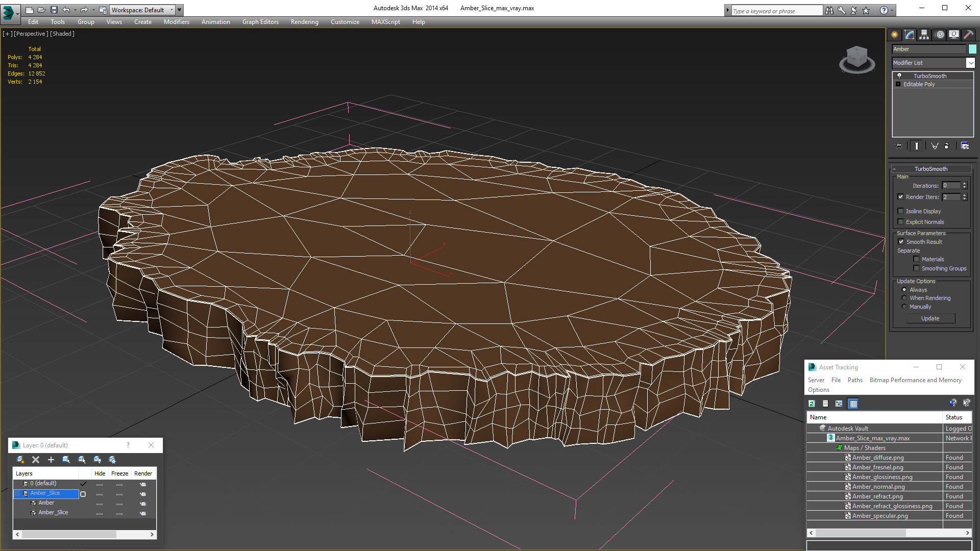Select Amber_diffuse.png in asset list
980x551 pixels.
[878, 458]
